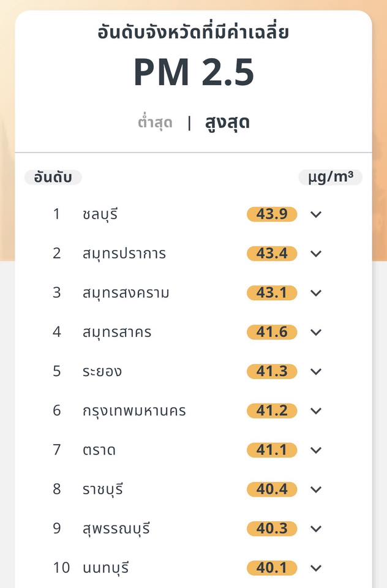387x588 pixels.
Task: Expand the ตราด row chevron
Action: [316, 450]
